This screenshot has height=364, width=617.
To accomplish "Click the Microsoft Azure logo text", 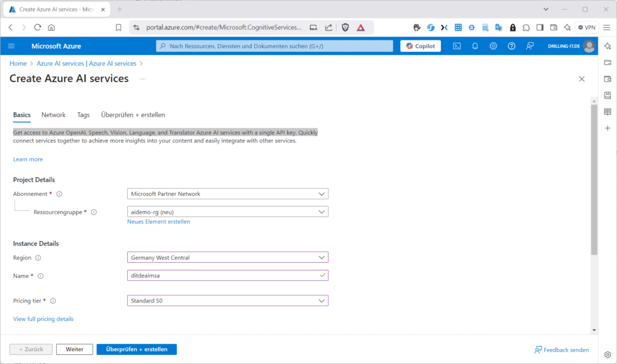I will (56, 46).
